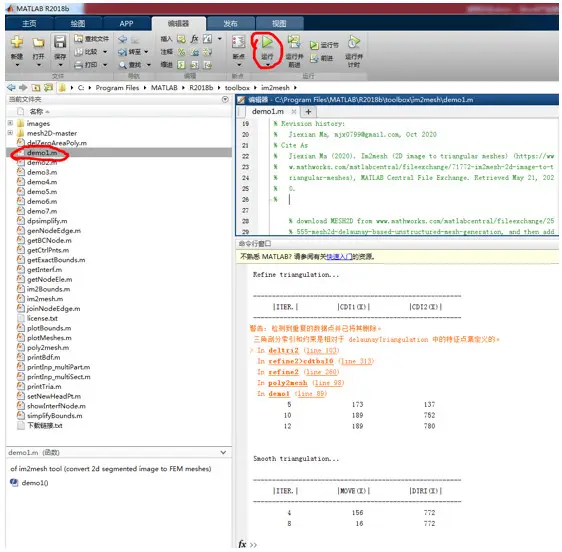Switch to the APP ribbon tab
This screenshot has width=562, height=552.
click(x=126, y=24)
